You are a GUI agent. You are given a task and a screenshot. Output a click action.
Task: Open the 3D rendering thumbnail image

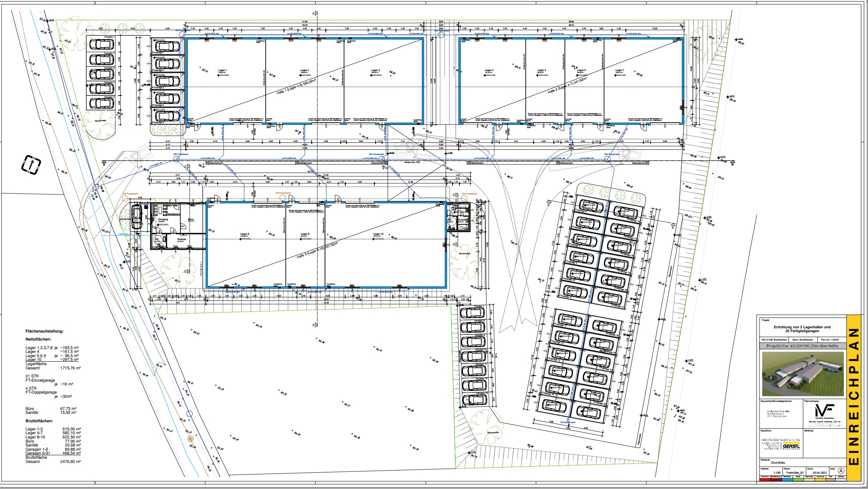(x=802, y=374)
